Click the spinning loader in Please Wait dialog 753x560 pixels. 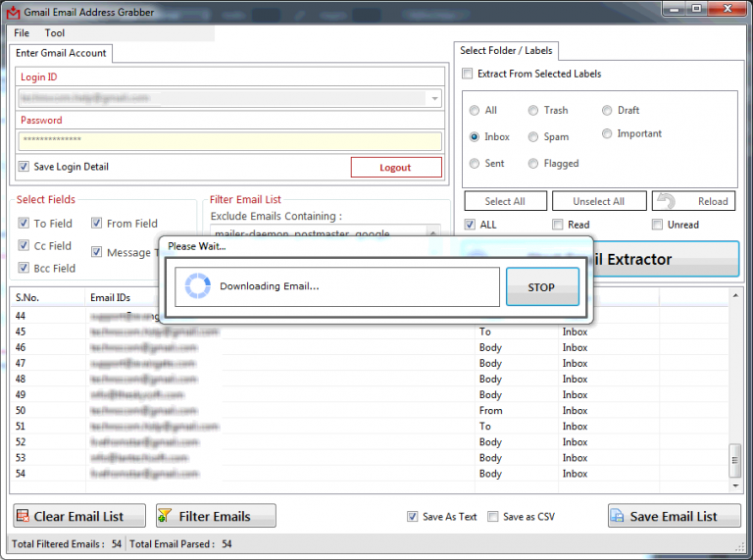198,285
